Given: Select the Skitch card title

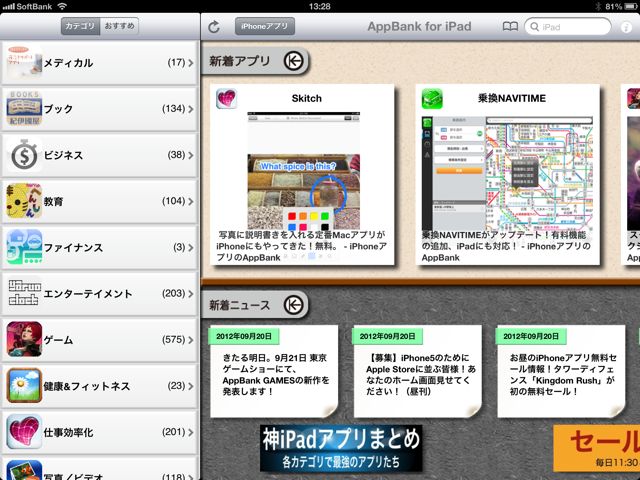Looking at the screenshot, I should coord(307,98).
